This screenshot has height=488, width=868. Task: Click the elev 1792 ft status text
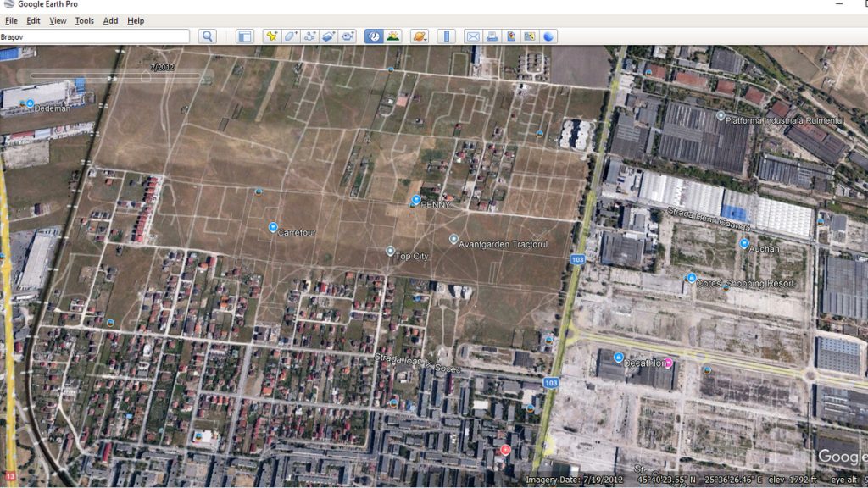(x=793, y=480)
